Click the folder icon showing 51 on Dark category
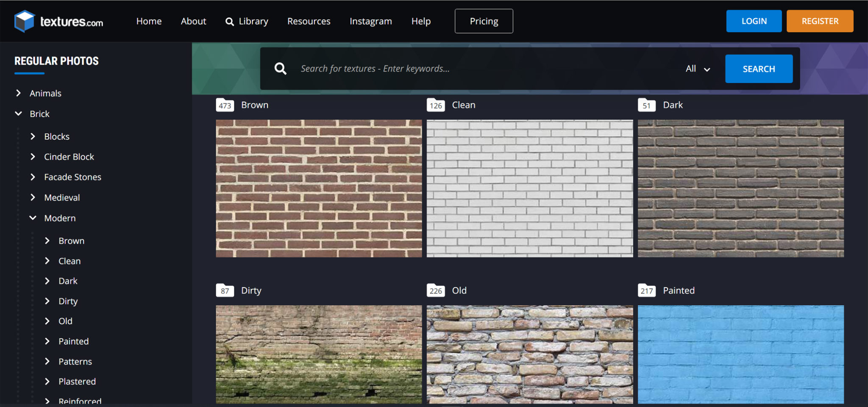 pyautogui.click(x=646, y=105)
